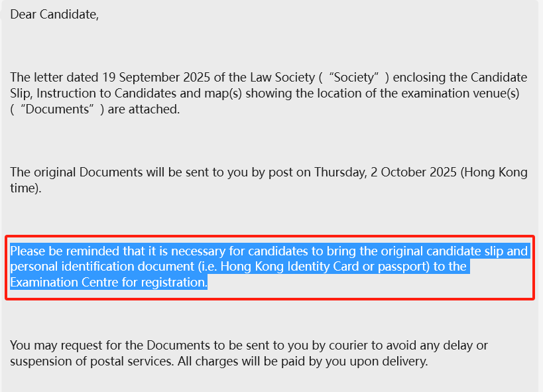The image size is (543, 392).
Task: Click the highlighted "Hong Kong Identity Card" text
Action: pos(283,267)
